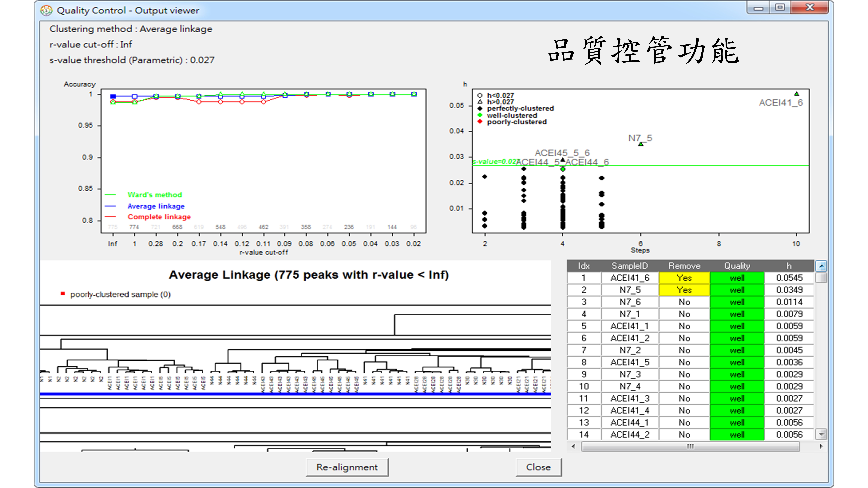Select the ACEI41_5 sample cell
The height and width of the screenshot is (488, 868).
(630, 362)
